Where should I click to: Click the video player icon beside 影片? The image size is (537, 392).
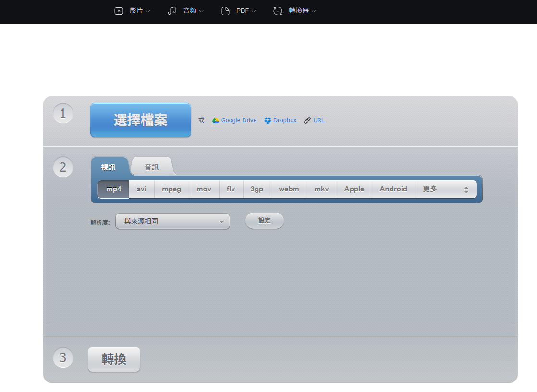tap(118, 11)
